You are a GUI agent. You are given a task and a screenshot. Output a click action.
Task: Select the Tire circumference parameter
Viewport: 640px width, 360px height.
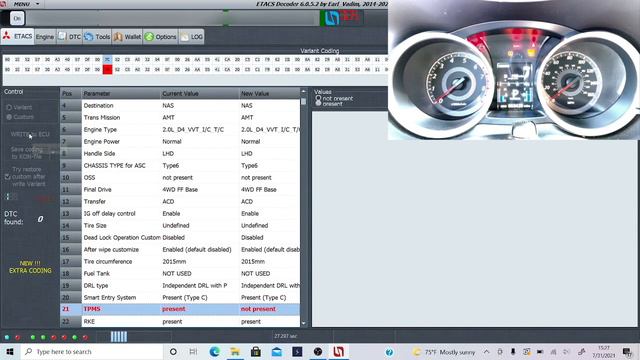click(x=180, y=262)
